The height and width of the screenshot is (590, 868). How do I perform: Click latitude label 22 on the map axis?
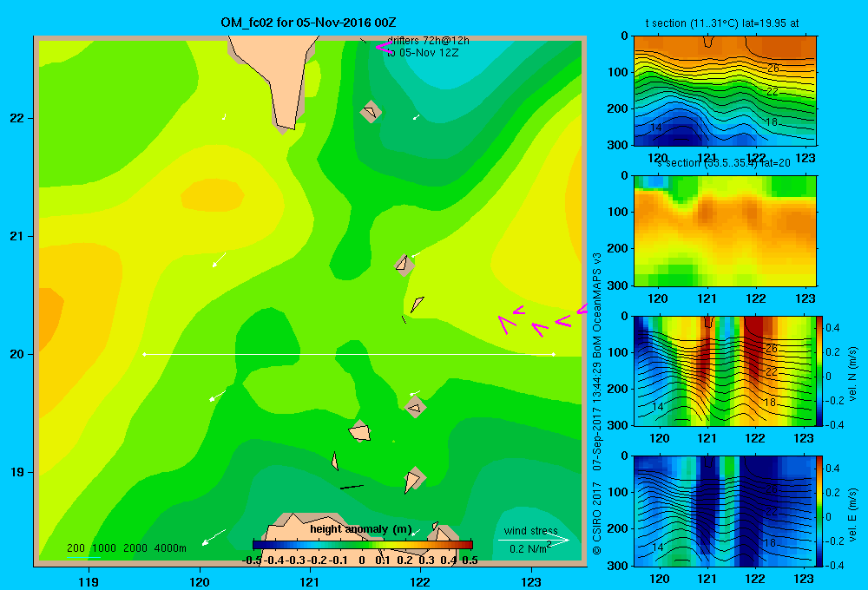pos(17,118)
